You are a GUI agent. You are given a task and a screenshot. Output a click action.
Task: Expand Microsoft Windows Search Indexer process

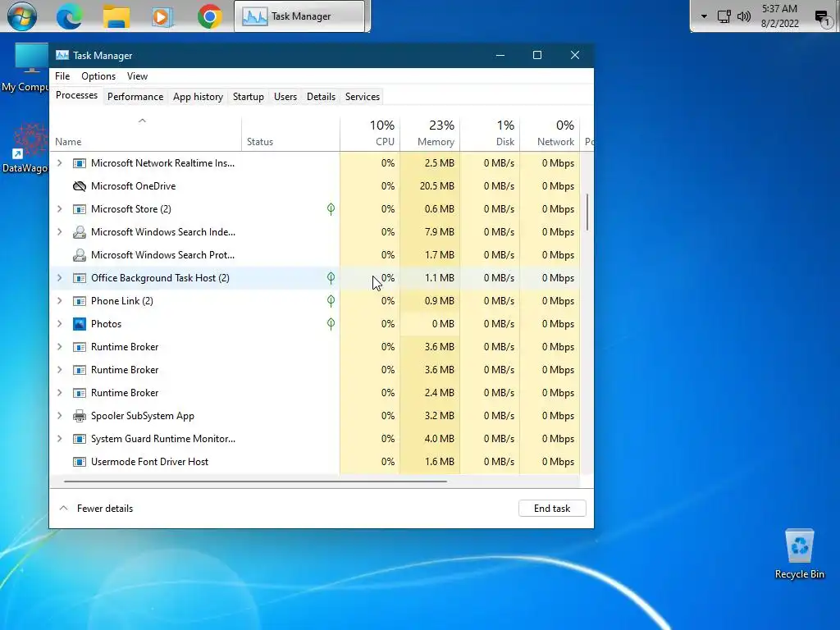[x=59, y=232]
